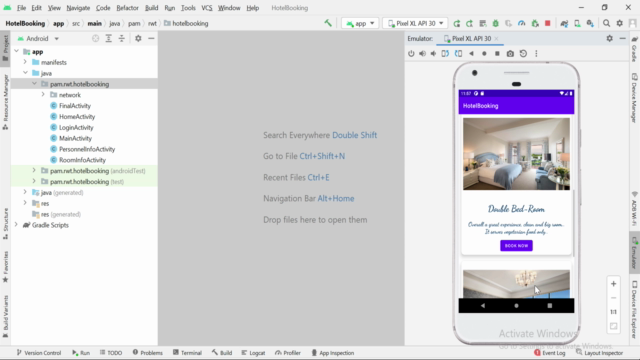Viewport: 640px width, 360px height.
Task: Open the IDE settings gear in the toolbar
Action: 620,24
